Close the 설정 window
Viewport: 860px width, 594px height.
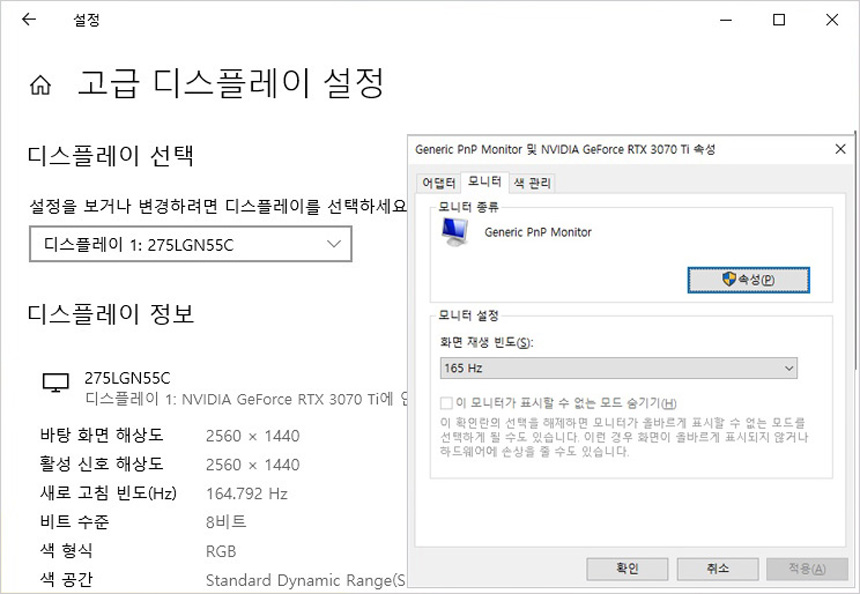coord(832,20)
